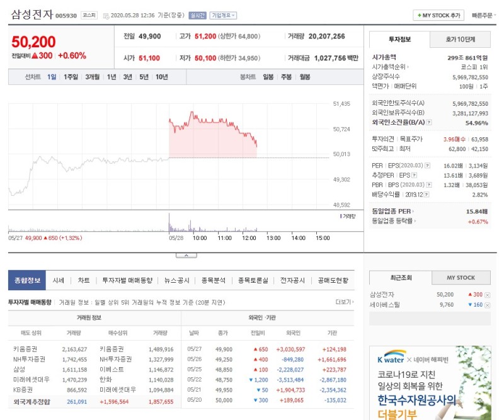Viewport: 504px width, 420px height.
Task: Click the 3.96매수 investment opinion value
Action: 454,139
